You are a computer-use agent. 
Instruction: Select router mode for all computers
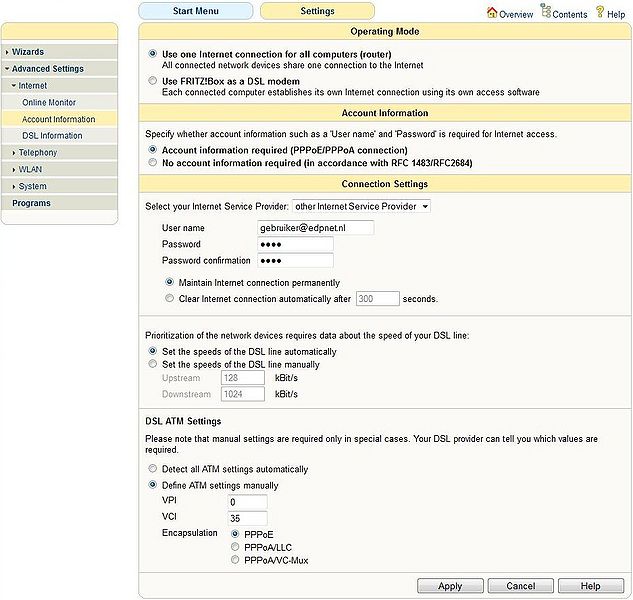[153, 54]
